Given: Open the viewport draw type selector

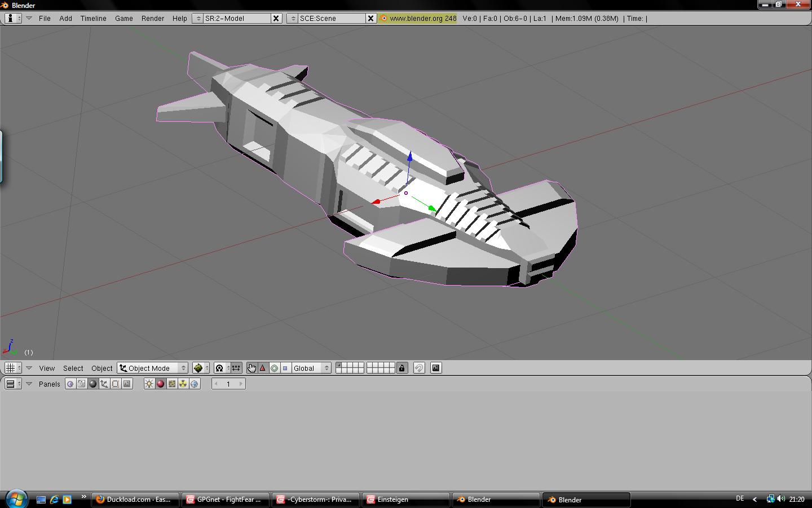Looking at the screenshot, I should (201, 368).
